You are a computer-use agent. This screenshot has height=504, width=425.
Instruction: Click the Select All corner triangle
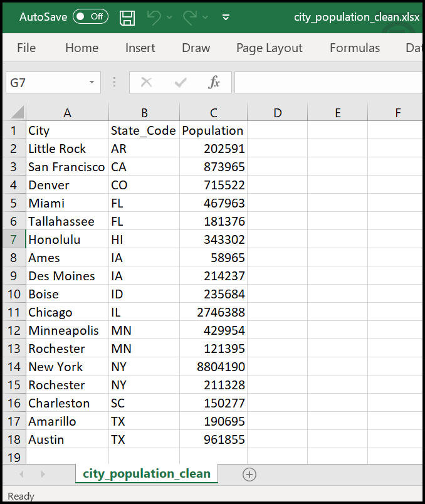pyautogui.click(x=17, y=113)
